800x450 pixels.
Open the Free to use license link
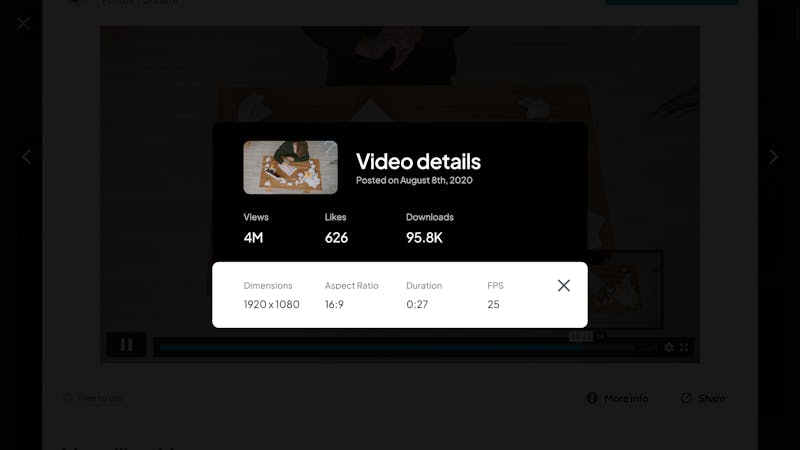(93, 398)
